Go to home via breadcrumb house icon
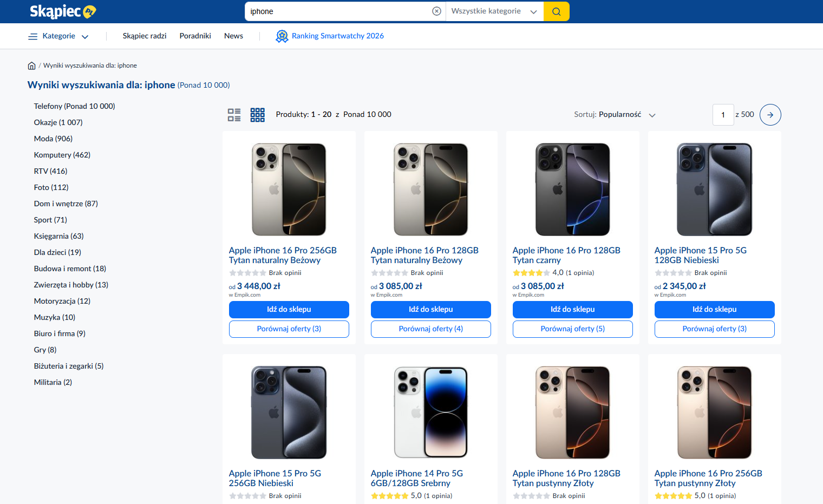Viewport: 823px width, 504px height. [x=31, y=66]
